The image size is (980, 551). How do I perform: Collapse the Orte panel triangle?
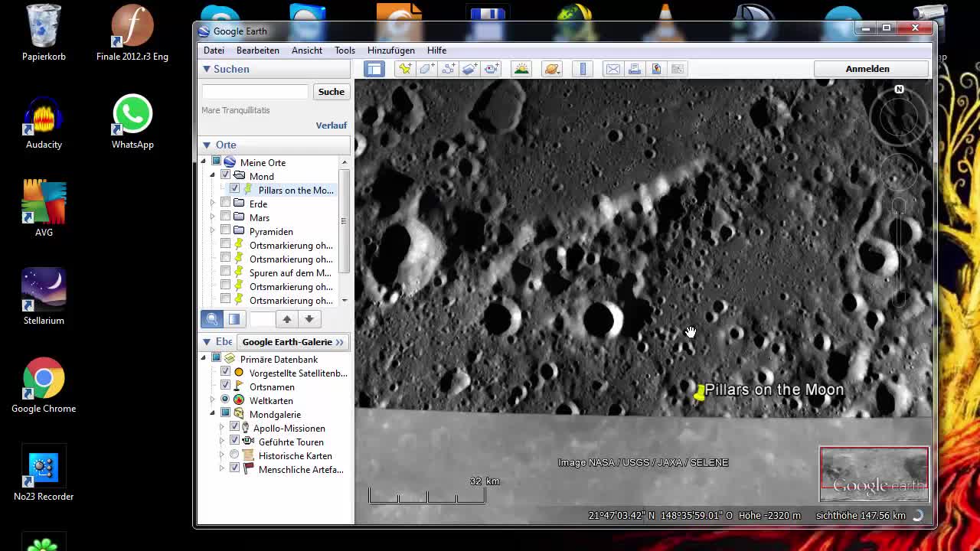(206, 145)
